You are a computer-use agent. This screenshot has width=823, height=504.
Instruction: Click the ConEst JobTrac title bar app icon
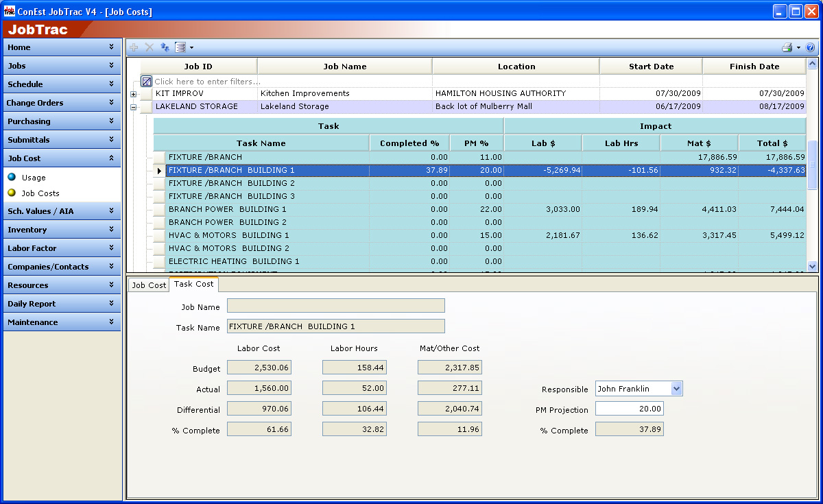point(10,11)
